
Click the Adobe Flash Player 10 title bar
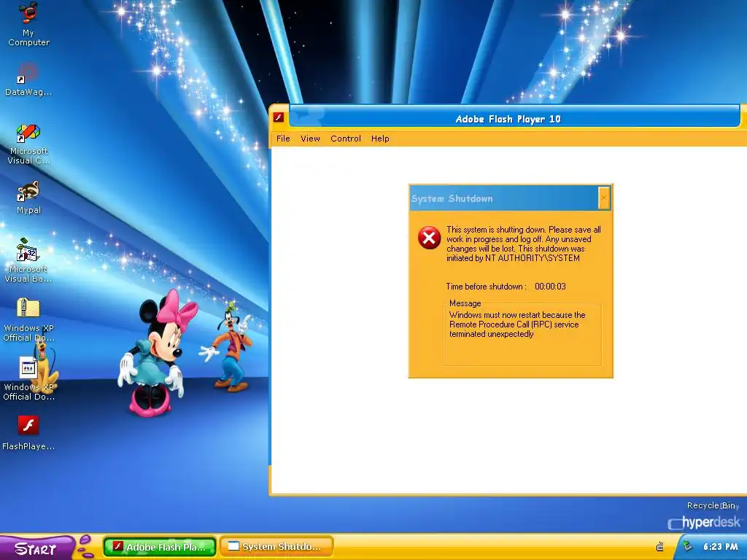pyautogui.click(x=514, y=117)
